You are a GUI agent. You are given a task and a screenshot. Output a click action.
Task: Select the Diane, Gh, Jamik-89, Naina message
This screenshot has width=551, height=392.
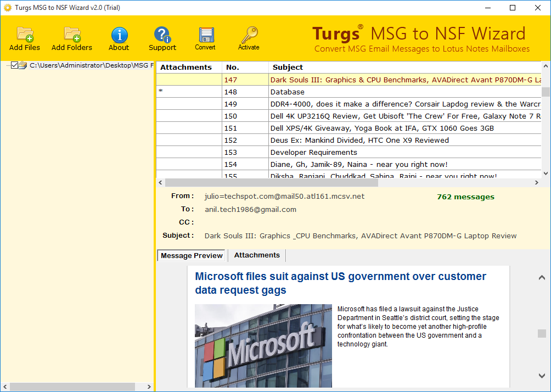click(x=348, y=164)
